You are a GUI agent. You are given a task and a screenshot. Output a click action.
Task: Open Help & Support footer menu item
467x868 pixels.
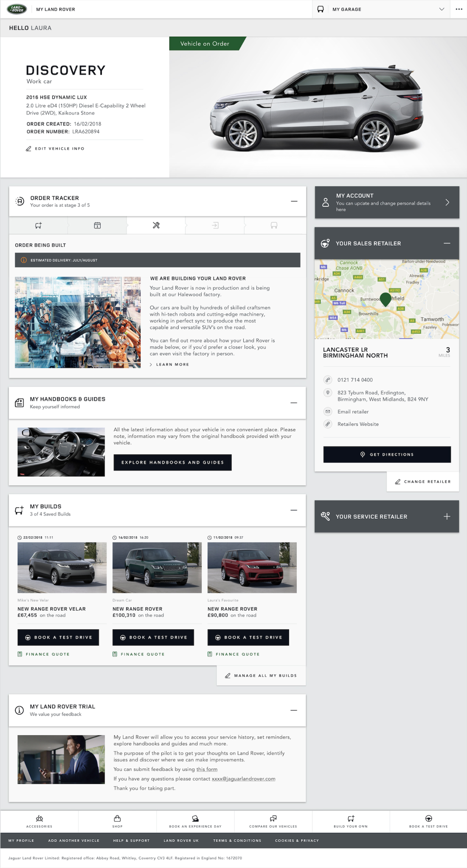pyautogui.click(x=131, y=840)
